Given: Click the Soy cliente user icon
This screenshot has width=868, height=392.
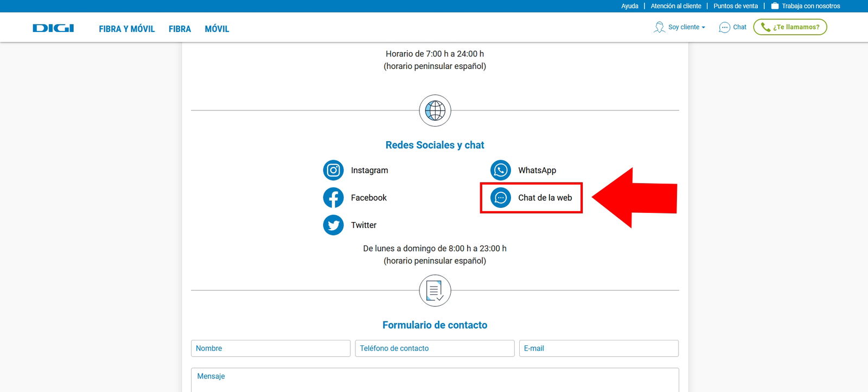Looking at the screenshot, I should (659, 27).
